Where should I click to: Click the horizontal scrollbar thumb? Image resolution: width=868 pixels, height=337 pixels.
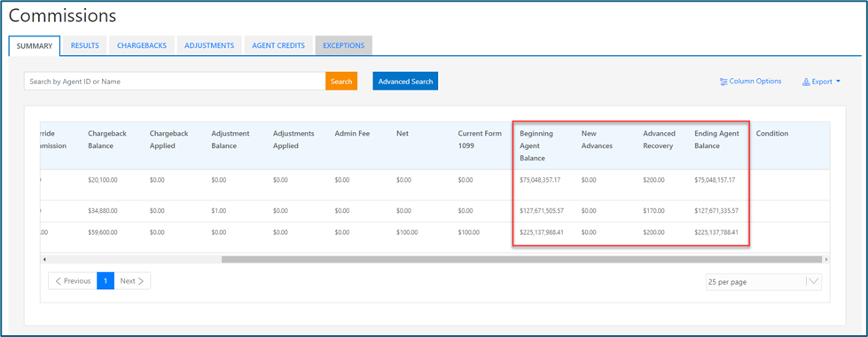pos(521,259)
